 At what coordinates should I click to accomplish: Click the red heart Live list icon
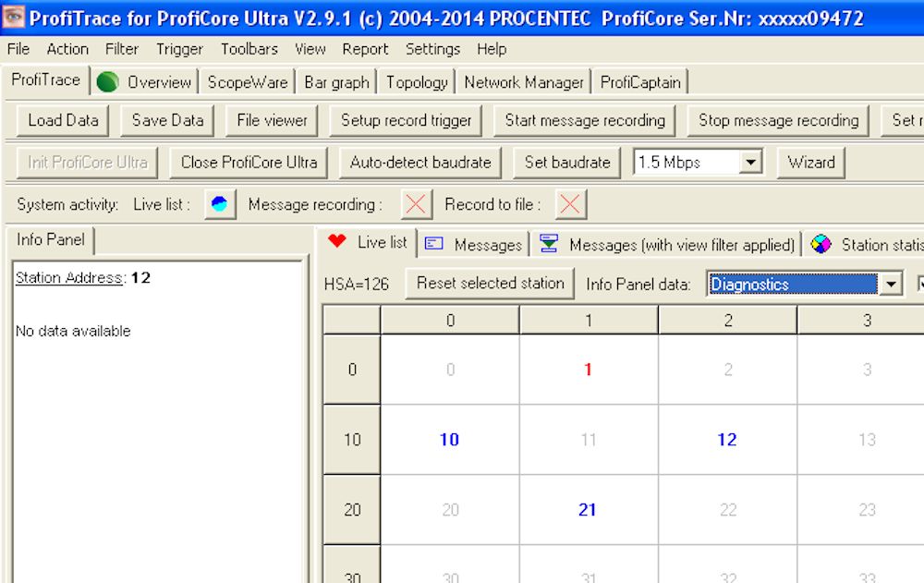[x=337, y=241]
